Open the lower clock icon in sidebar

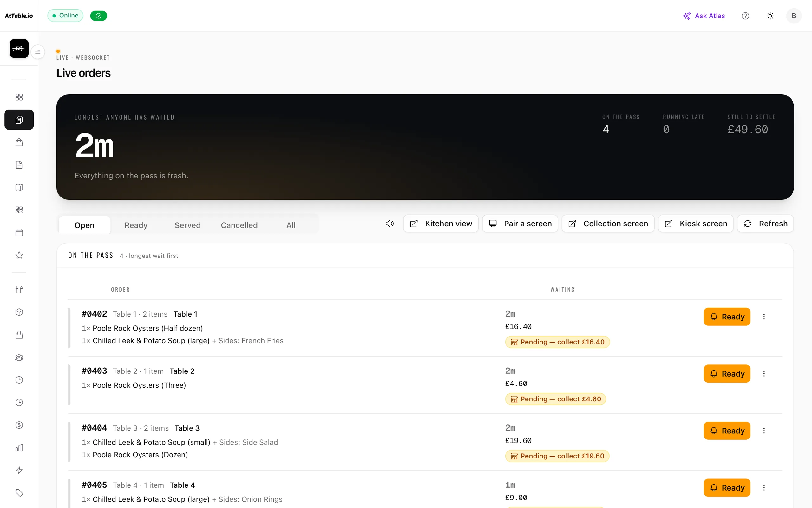[x=19, y=402]
